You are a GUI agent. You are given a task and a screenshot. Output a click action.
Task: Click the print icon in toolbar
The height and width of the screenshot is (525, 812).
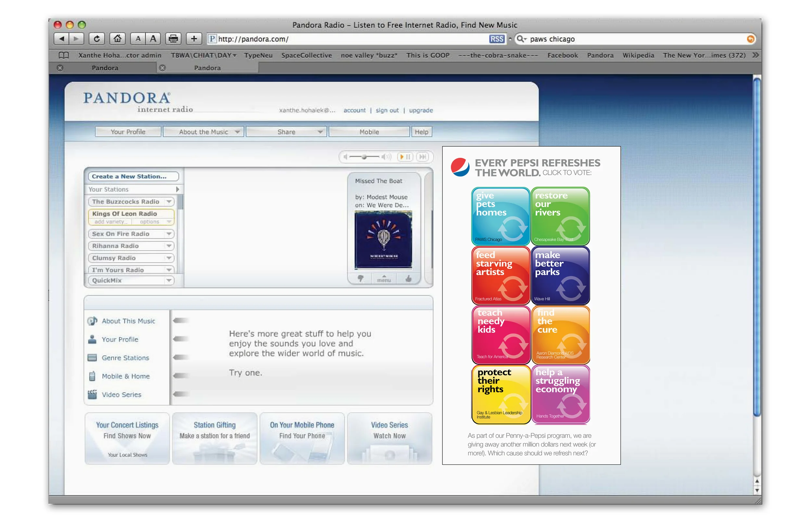pos(173,39)
